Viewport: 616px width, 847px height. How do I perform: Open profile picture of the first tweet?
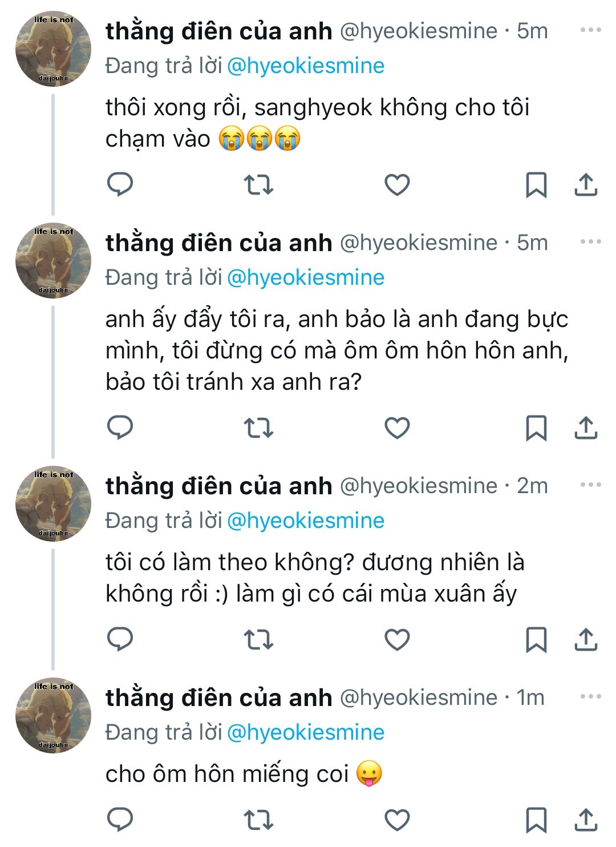click(53, 49)
